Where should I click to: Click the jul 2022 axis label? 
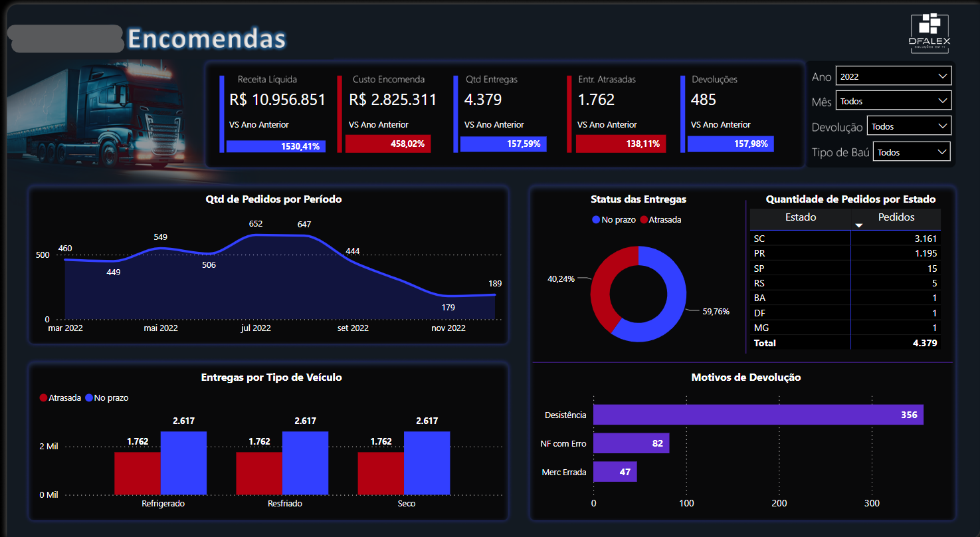256,328
